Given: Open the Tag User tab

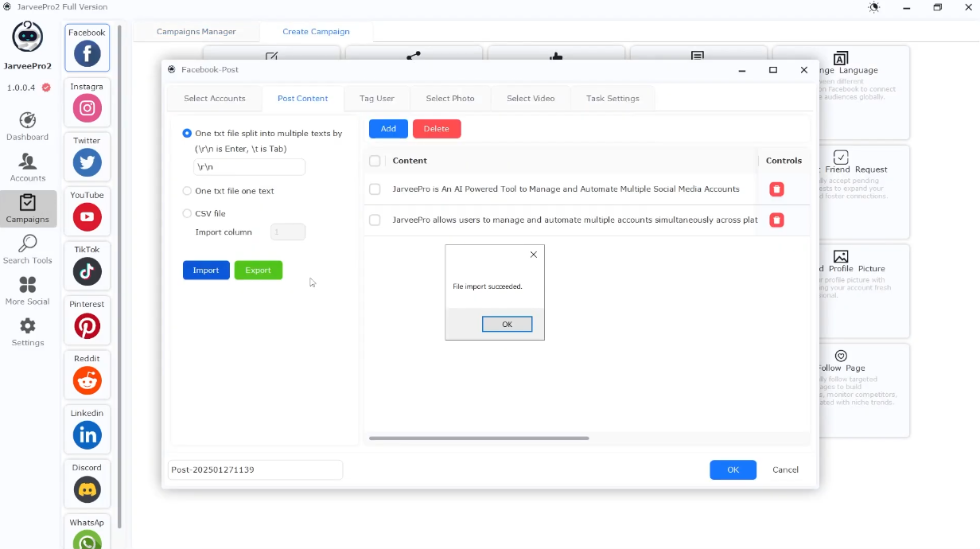Looking at the screenshot, I should [377, 99].
